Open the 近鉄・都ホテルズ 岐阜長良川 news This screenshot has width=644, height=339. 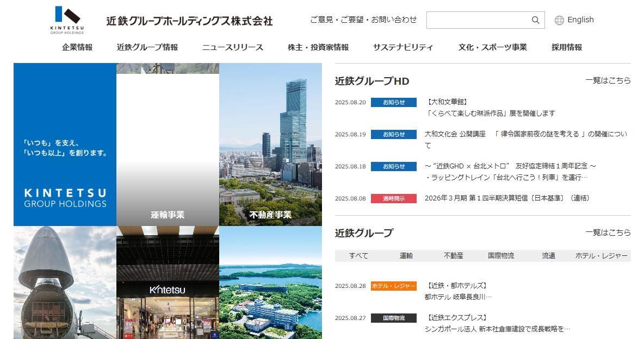coord(459,291)
